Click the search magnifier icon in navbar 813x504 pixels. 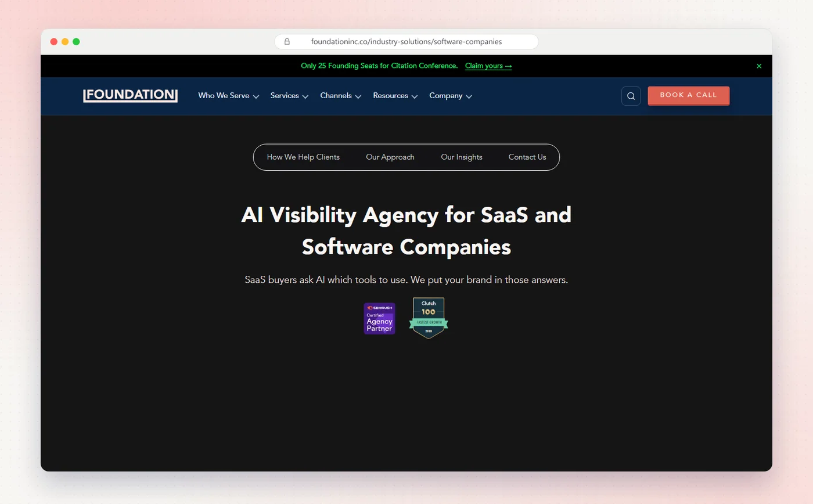[x=631, y=96]
